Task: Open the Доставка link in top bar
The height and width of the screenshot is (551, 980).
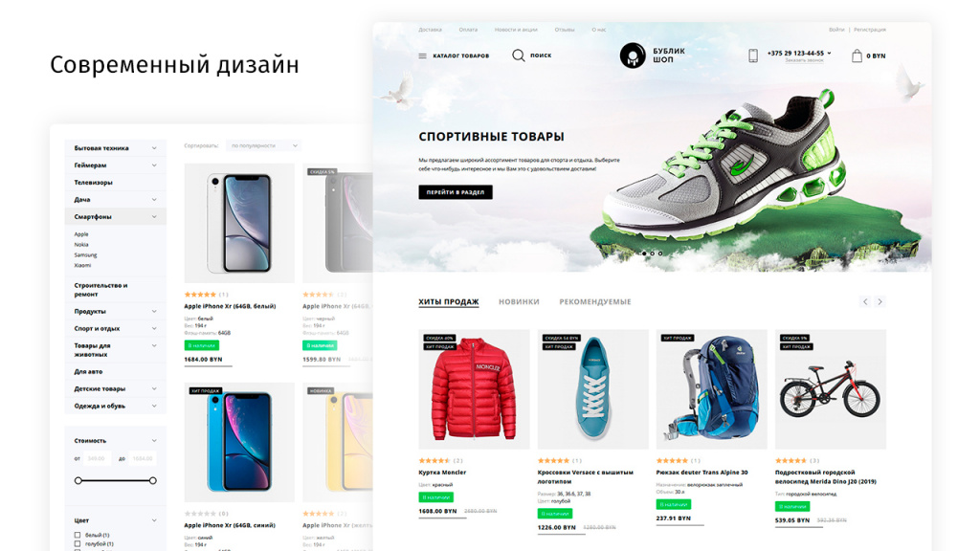Action: [430, 30]
